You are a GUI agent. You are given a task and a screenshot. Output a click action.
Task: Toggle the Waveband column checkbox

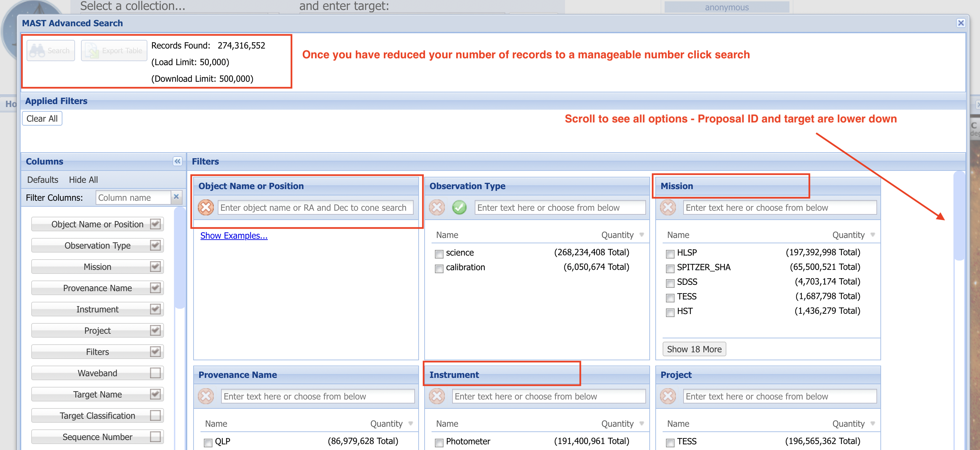pos(155,373)
